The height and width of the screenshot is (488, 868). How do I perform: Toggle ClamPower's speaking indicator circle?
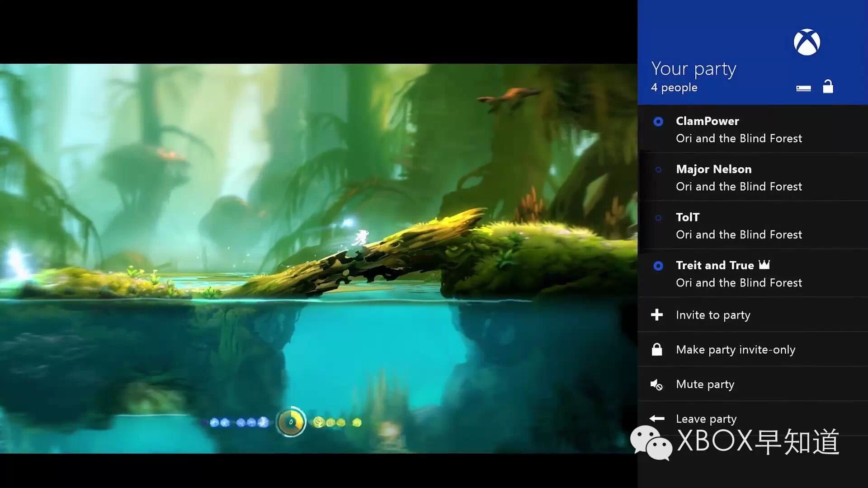pyautogui.click(x=658, y=122)
